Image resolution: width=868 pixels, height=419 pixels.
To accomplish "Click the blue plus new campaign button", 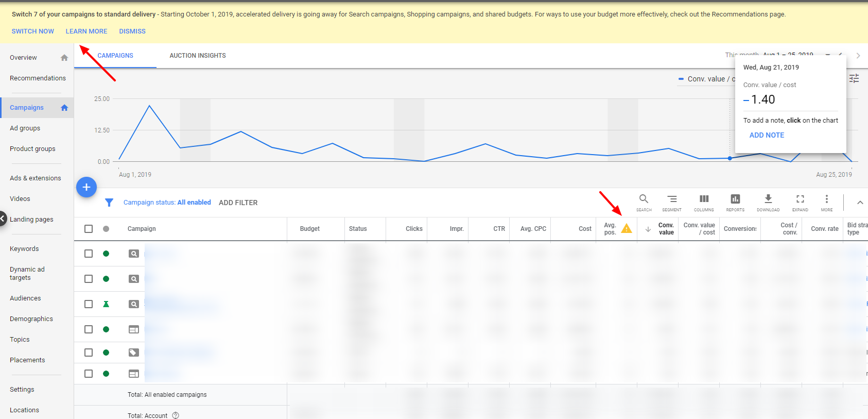I will click(x=86, y=187).
